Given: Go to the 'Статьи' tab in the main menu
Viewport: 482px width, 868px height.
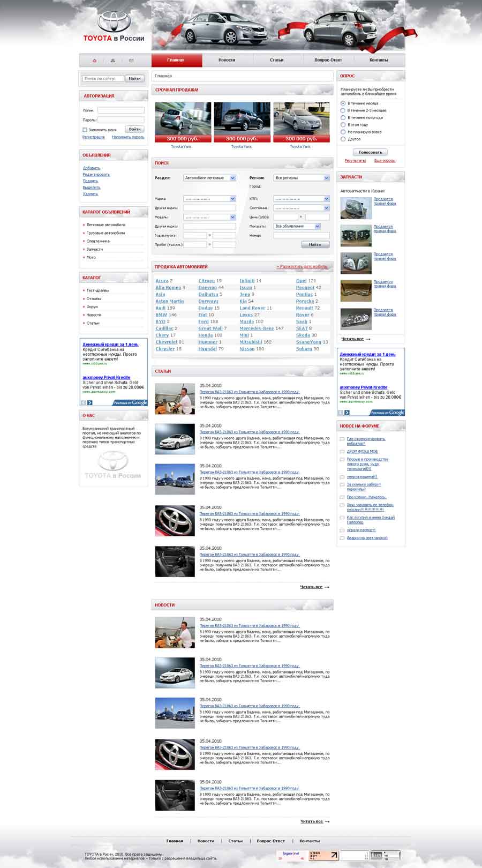Looking at the screenshot, I should 277,60.
